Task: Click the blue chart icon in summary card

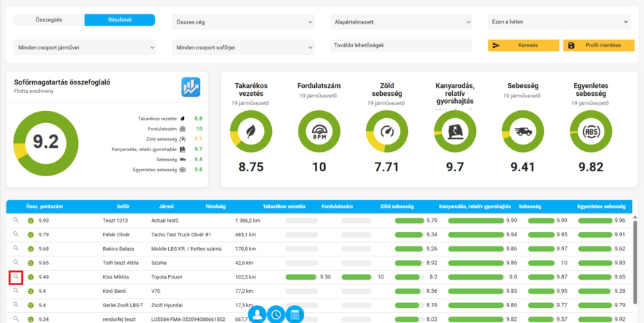Action: [190, 87]
